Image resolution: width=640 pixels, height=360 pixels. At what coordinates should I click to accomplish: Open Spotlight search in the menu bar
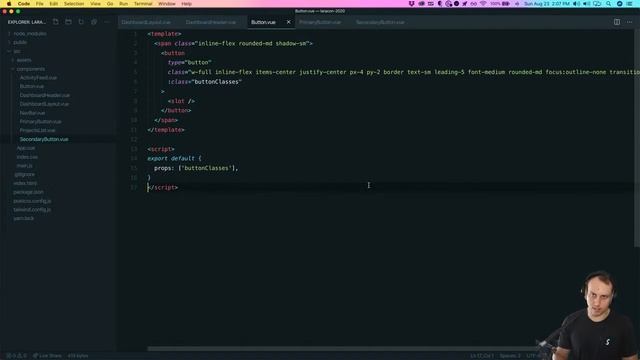click(x=609, y=4)
